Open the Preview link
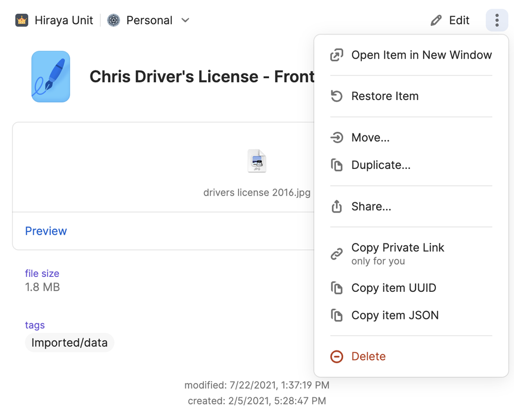Image resolution: width=514 pixels, height=420 pixels. tap(46, 231)
